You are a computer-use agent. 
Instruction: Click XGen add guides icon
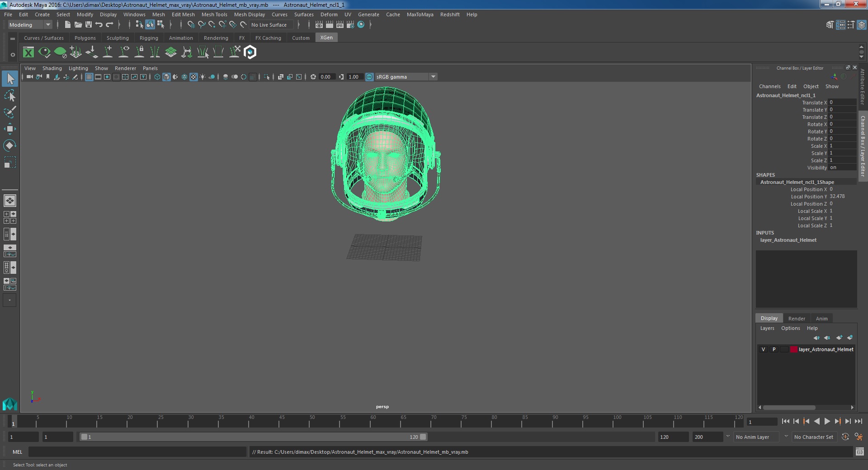tap(108, 52)
